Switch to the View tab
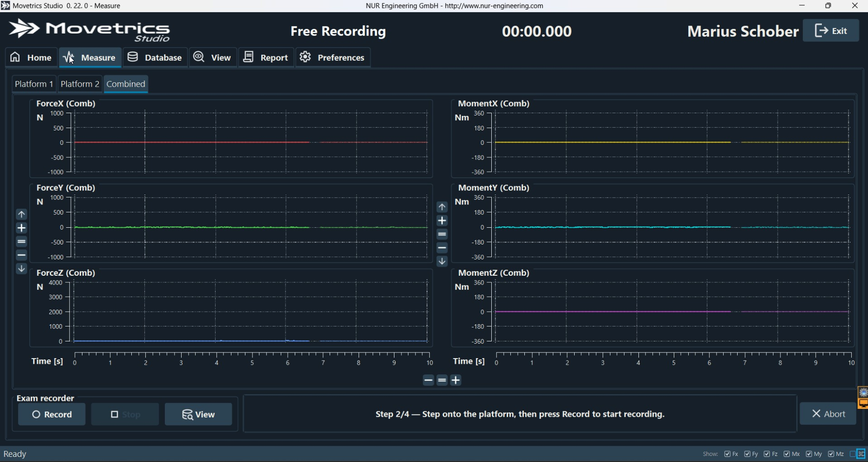The image size is (868, 462). point(213,57)
